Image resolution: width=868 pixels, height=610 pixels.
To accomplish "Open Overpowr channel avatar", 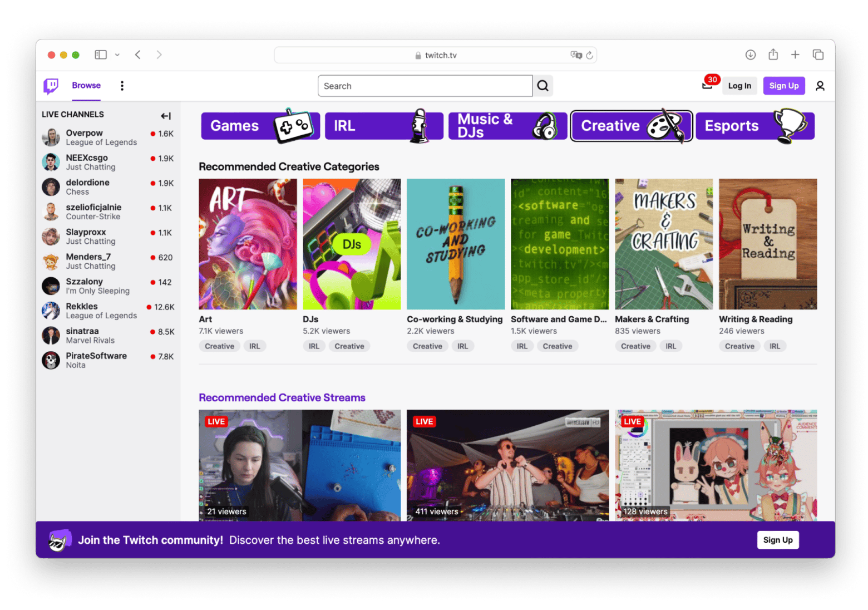I will [x=51, y=137].
